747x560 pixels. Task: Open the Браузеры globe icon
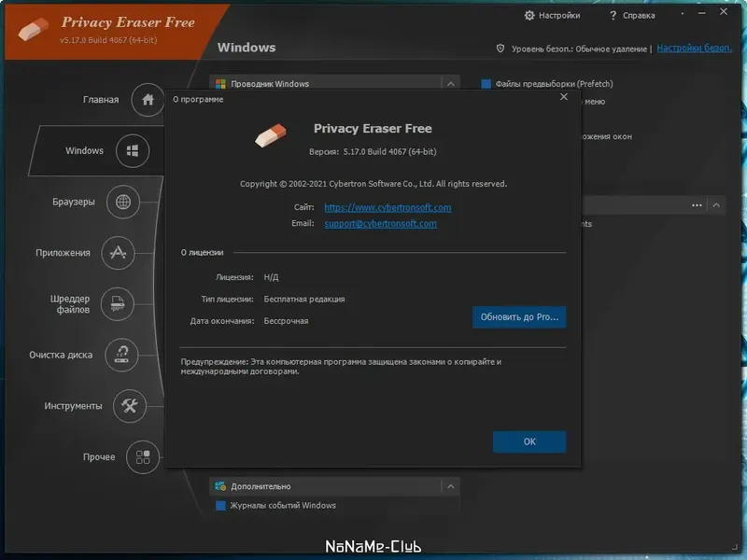122,202
